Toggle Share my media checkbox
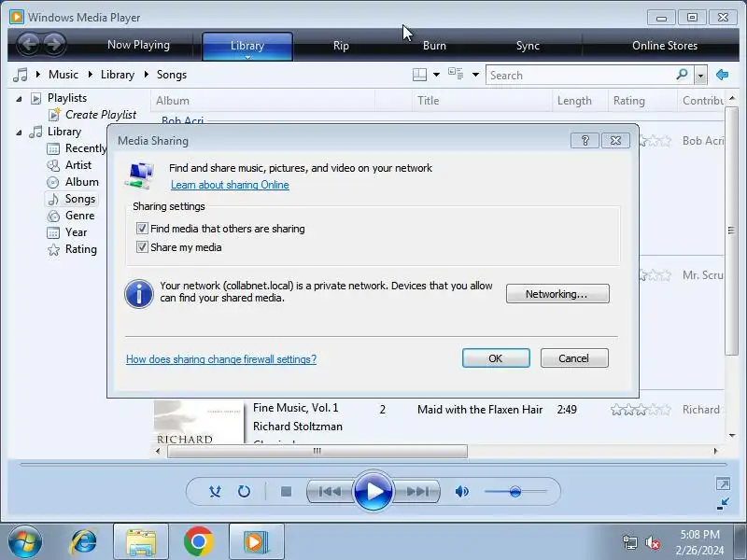The height and width of the screenshot is (560, 747). tap(142, 246)
